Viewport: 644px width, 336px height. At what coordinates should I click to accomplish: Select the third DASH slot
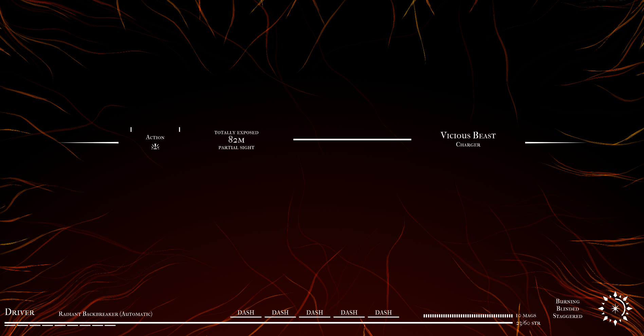coord(314,313)
